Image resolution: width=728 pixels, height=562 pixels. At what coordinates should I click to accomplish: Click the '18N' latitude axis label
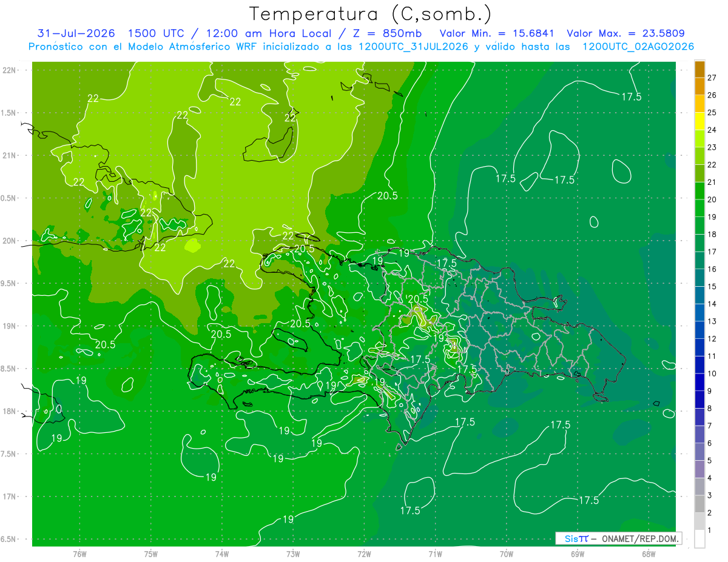pyautogui.click(x=8, y=411)
